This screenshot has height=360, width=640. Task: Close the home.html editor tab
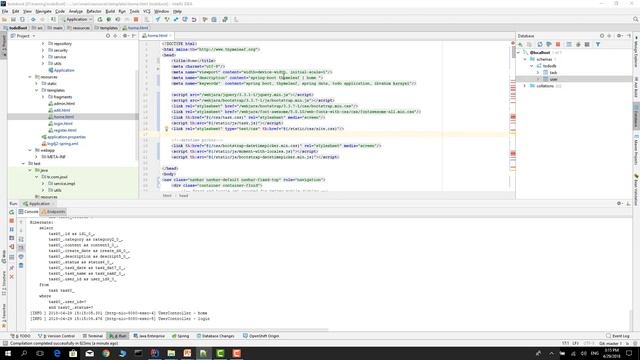pyautogui.click(x=171, y=36)
